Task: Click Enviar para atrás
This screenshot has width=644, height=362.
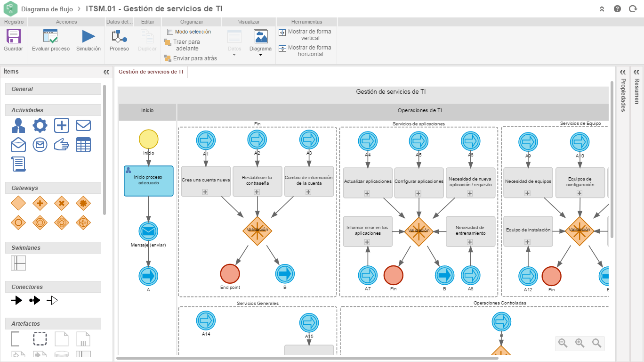Action: coord(190,58)
